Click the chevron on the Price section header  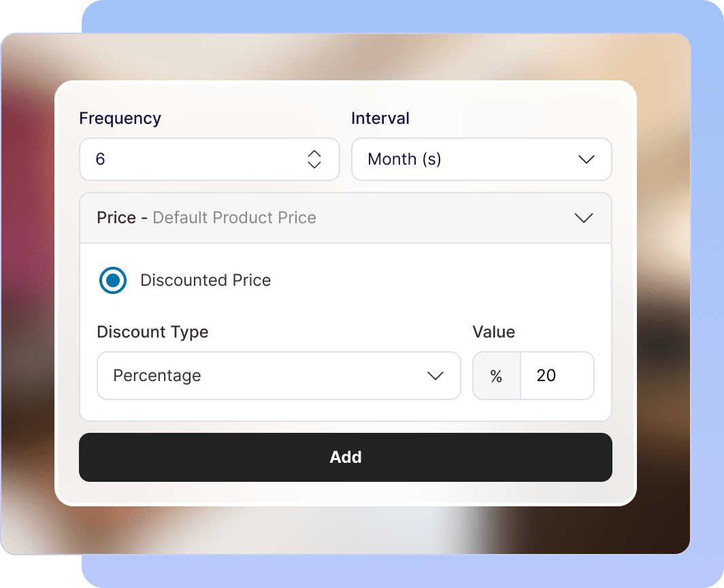[583, 218]
